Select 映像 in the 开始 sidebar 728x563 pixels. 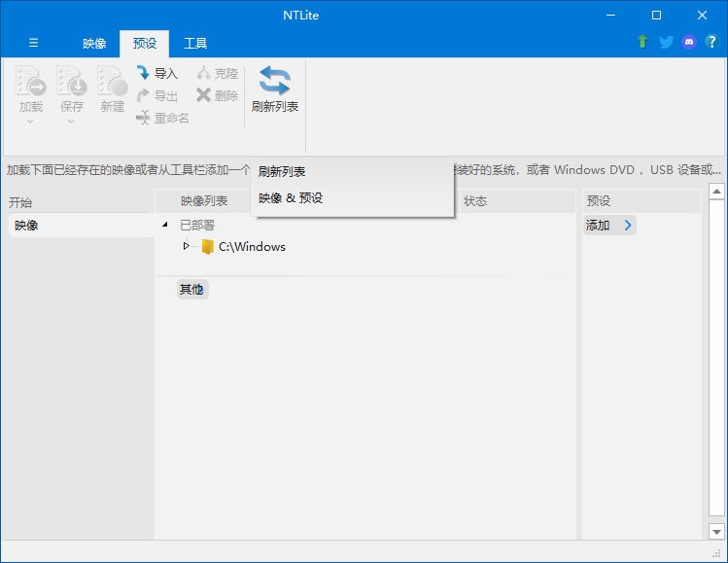pos(82,226)
